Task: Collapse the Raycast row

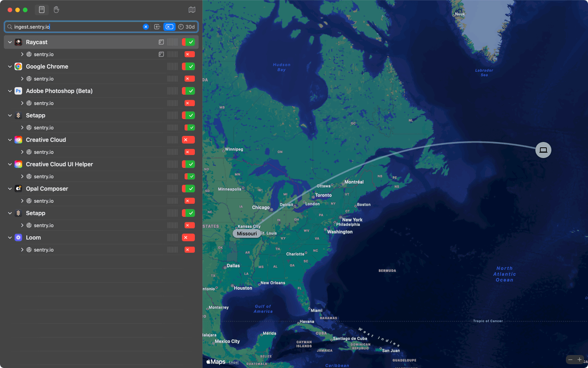Action: point(10,42)
